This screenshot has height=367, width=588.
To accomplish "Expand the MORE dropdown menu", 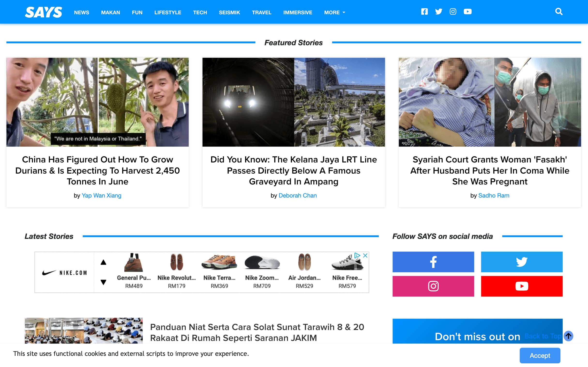I will 334,12.
